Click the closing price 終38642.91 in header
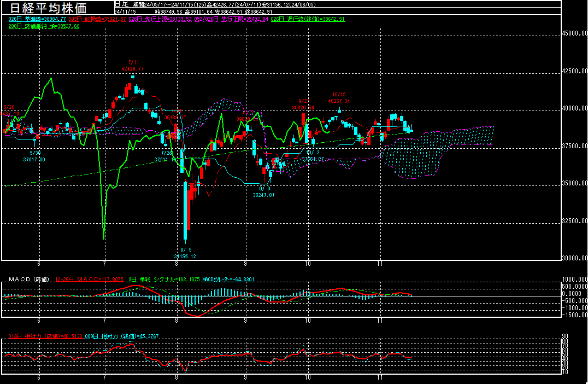Viewport: 588px width, 384px height. click(258, 11)
